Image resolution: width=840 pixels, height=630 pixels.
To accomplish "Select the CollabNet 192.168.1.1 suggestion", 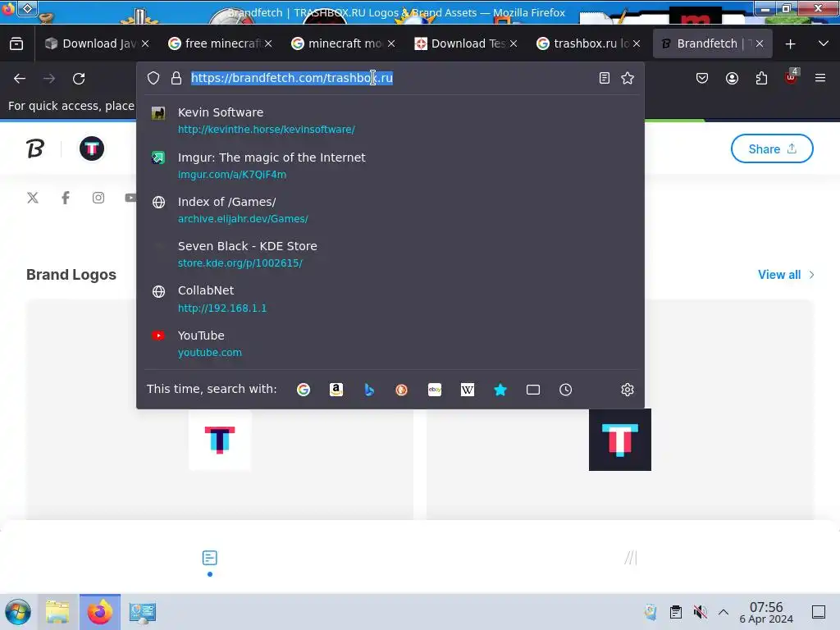I will 390,299.
